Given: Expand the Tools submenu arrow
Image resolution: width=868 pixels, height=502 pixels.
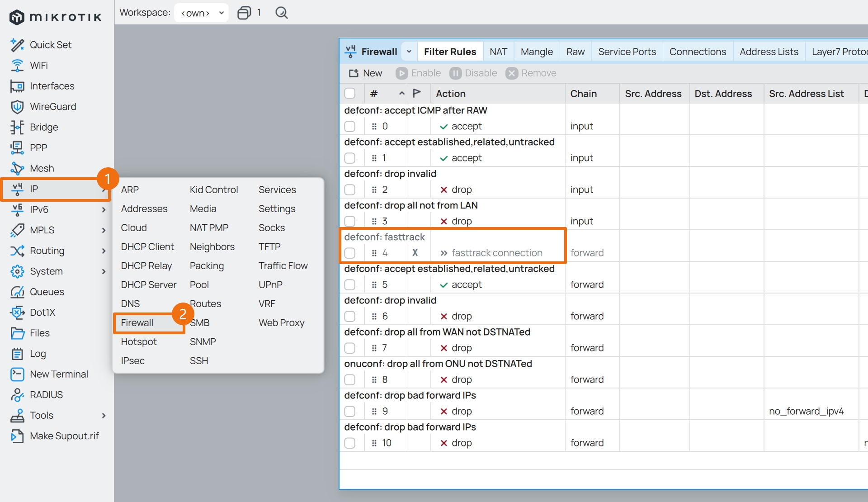Looking at the screenshot, I should tap(104, 415).
